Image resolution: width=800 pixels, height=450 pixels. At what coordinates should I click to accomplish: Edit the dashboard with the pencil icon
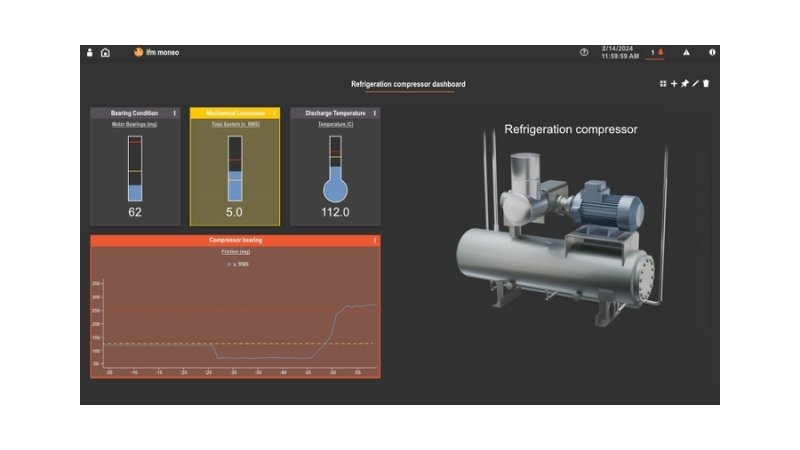tap(695, 83)
